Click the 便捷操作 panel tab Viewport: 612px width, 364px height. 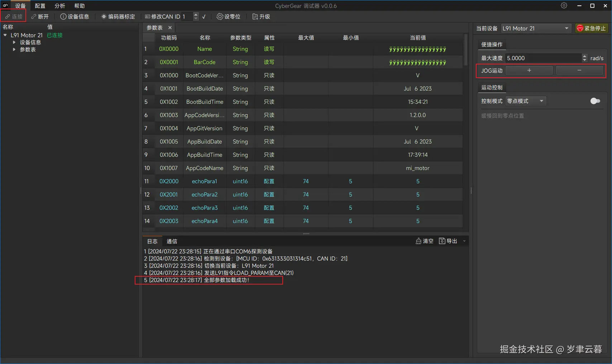(x=492, y=44)
